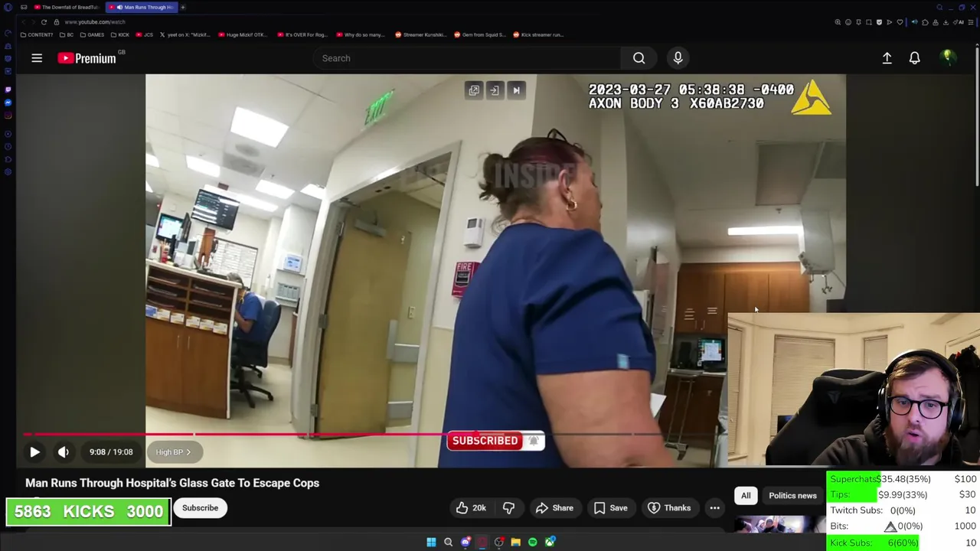Click the video title text
The height and width of the screenshot is (551, 980).
click(172, 483)
